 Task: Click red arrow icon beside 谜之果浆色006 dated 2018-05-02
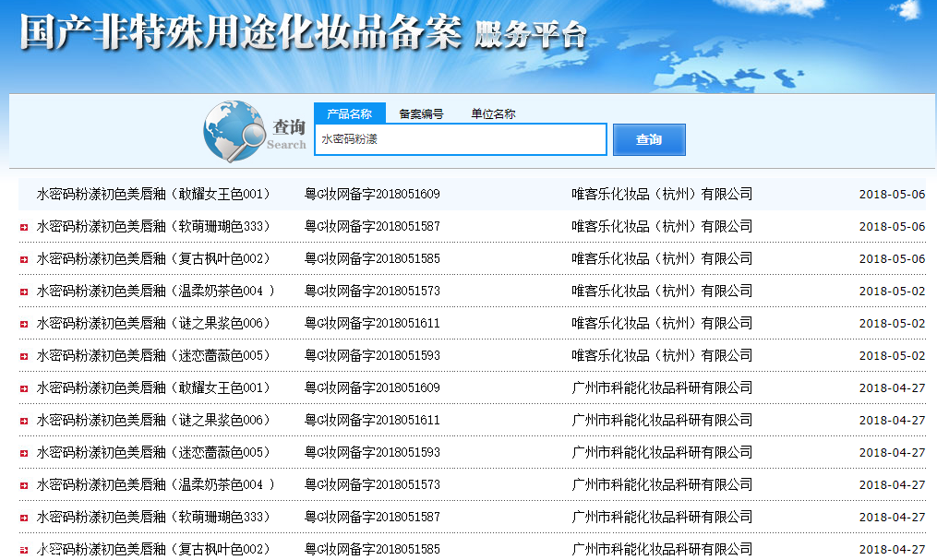click(23, 324)
